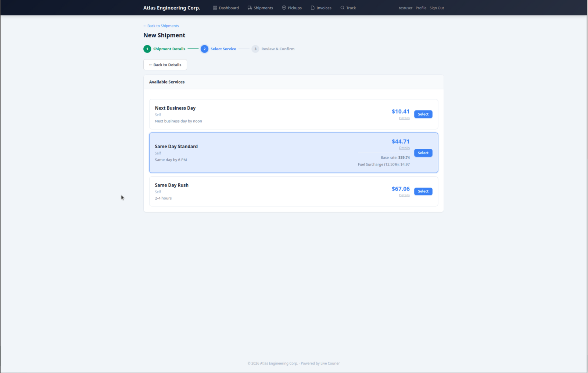Sign Out of the account
Screen dimensions: 588x373
point(437,8)
